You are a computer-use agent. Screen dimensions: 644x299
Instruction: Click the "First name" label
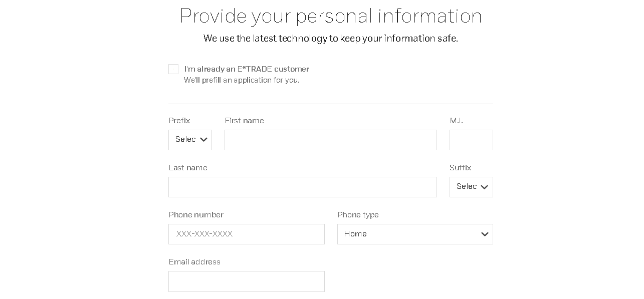(x=244, y=121)
